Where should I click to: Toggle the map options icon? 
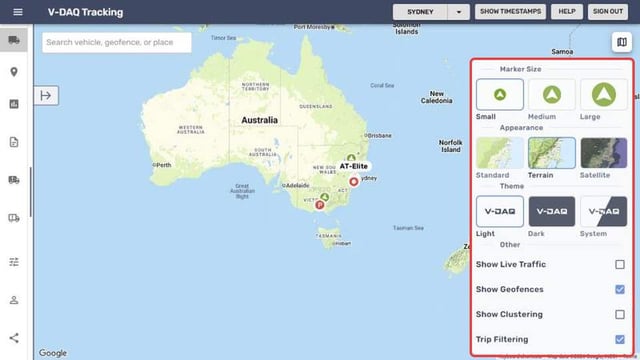coord(622,42)
